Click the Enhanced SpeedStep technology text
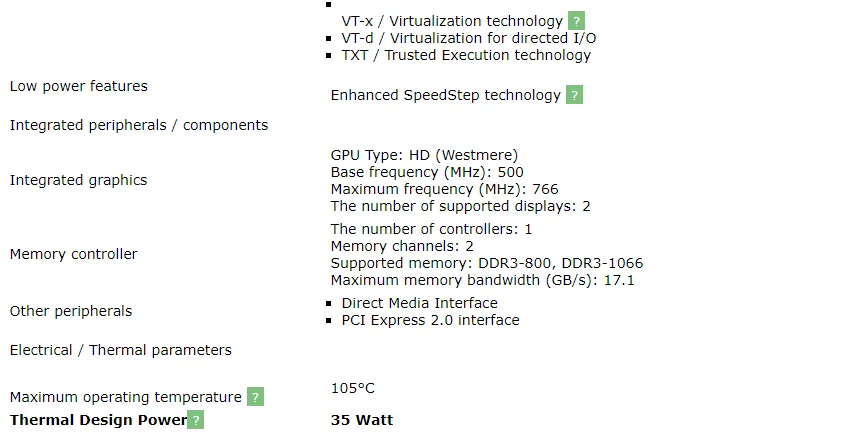 445,95
